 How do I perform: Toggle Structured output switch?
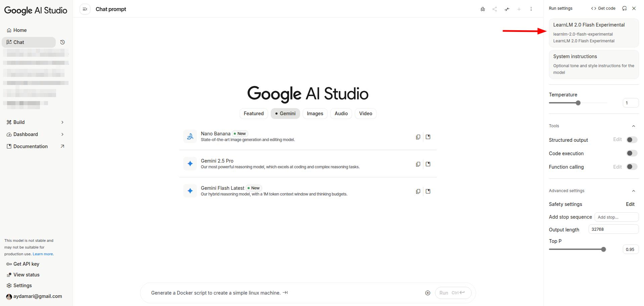tap(632, 140)
